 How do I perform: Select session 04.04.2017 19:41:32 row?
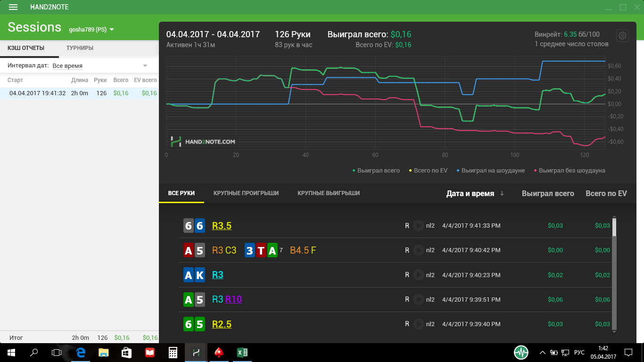click(x=79, y=93)
